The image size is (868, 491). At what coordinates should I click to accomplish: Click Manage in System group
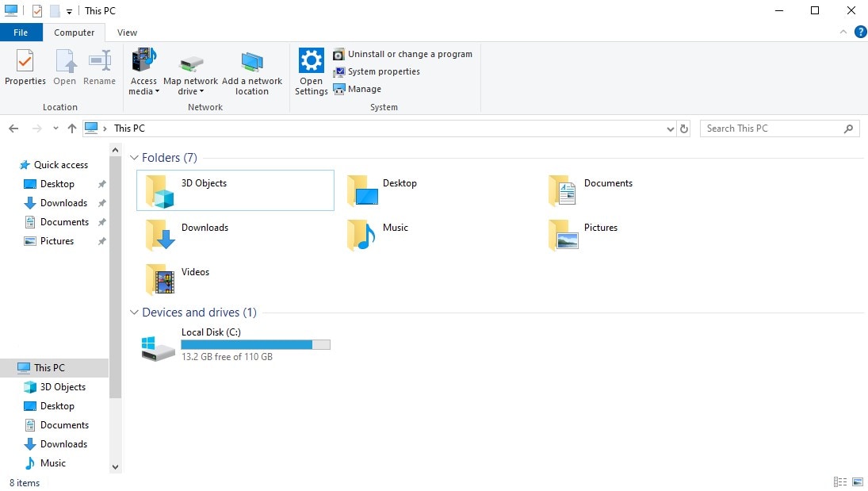357,89
